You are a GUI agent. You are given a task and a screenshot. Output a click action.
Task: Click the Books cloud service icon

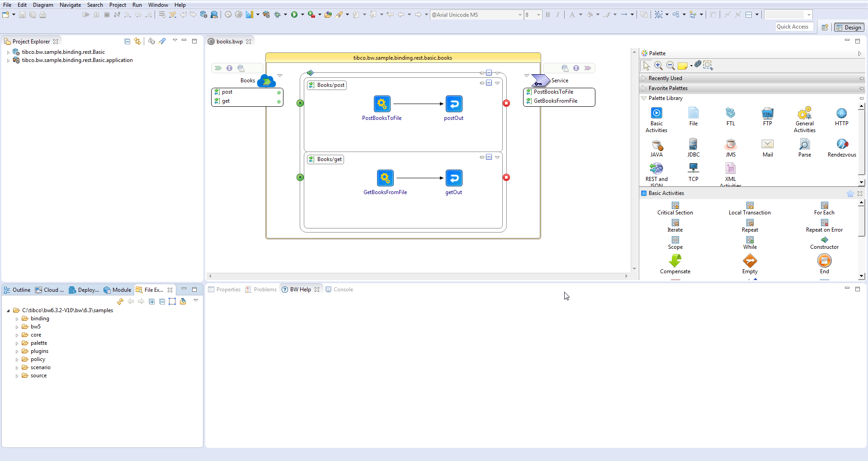click(266, 81)
